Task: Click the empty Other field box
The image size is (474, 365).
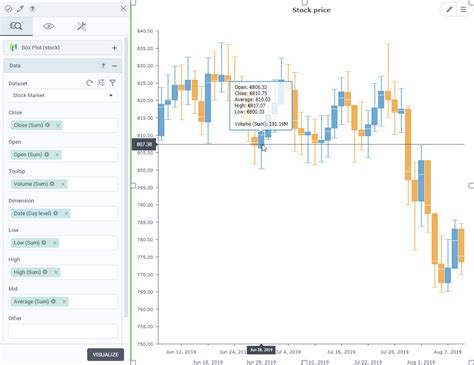Action: point(63,331)
